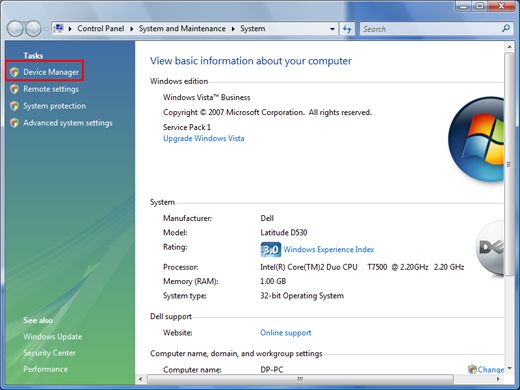
Task: Open Advanced system settings link
Action: 68,123
